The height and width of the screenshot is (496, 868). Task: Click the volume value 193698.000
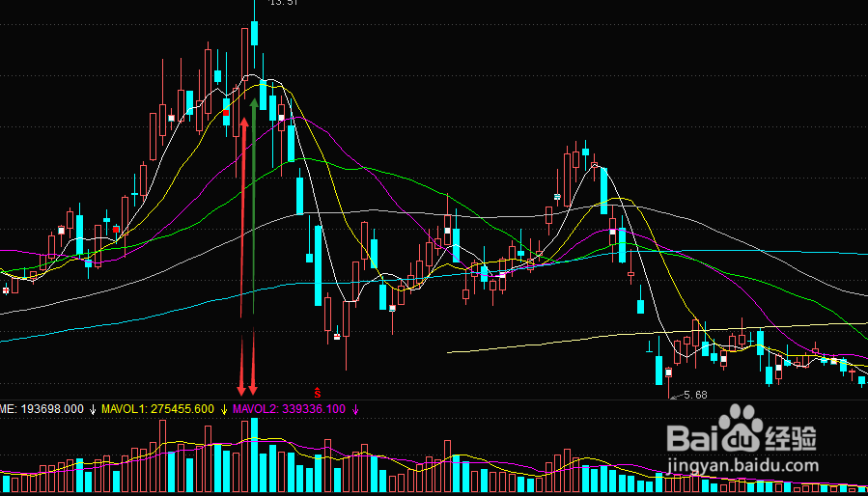point(51,409)
